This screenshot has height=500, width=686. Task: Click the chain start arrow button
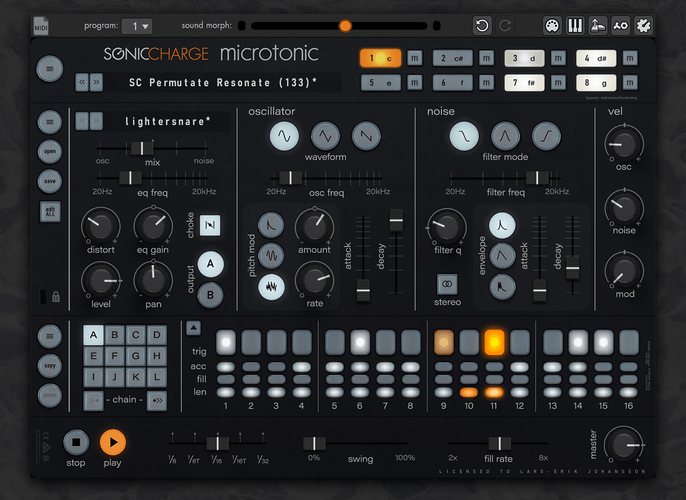pos(93,400)
